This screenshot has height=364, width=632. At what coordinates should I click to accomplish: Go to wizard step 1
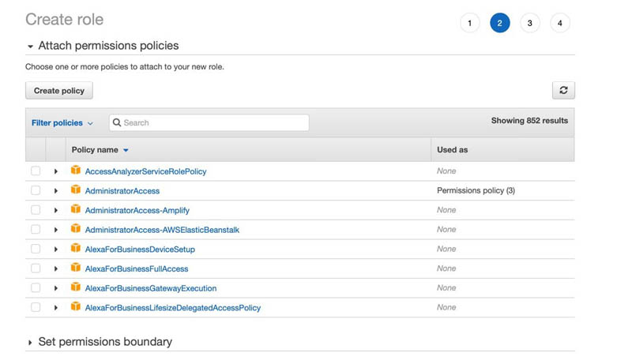(x=469, y=23)
